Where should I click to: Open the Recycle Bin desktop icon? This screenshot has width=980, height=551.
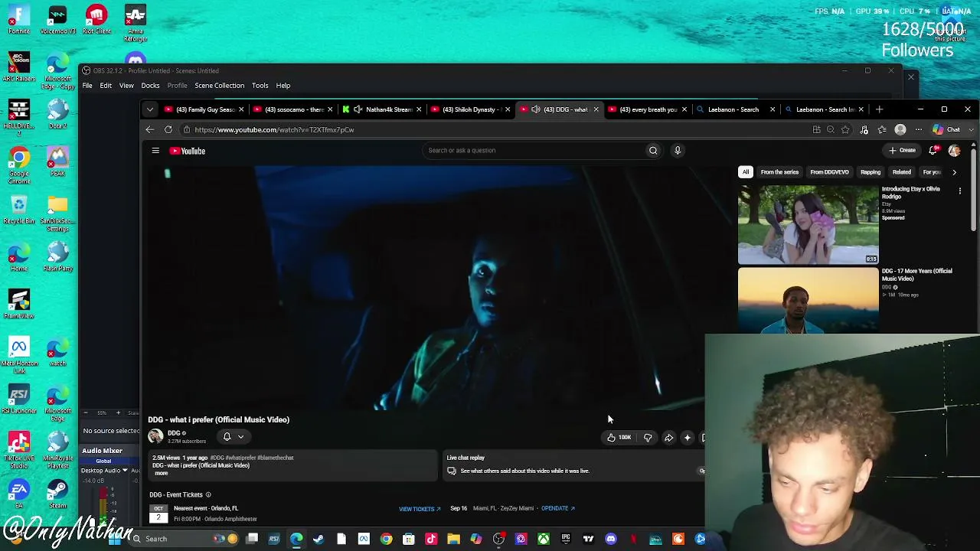[x=19, y=210]
